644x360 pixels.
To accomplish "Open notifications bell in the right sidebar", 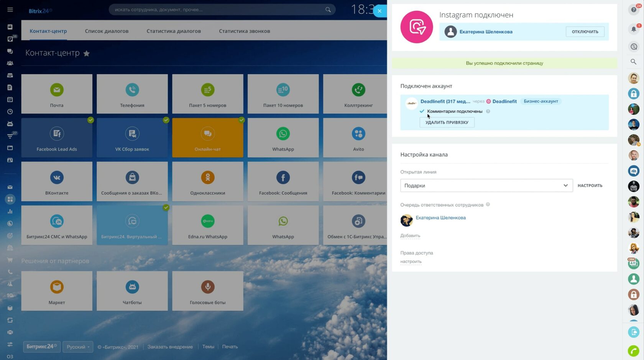I will [634, 29].
